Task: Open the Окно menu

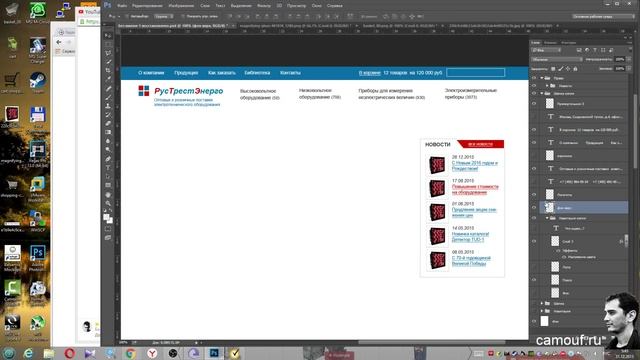Action: tap(317, 6)
